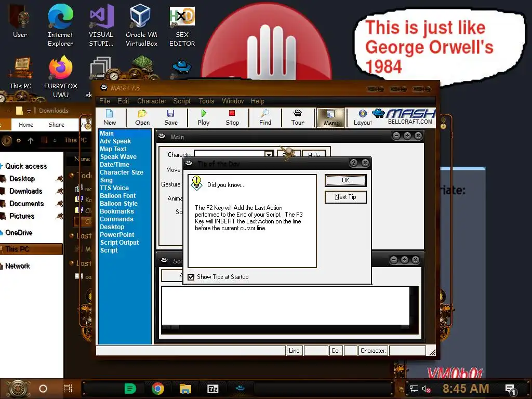Select Sing in the side menu

point(106,180)
